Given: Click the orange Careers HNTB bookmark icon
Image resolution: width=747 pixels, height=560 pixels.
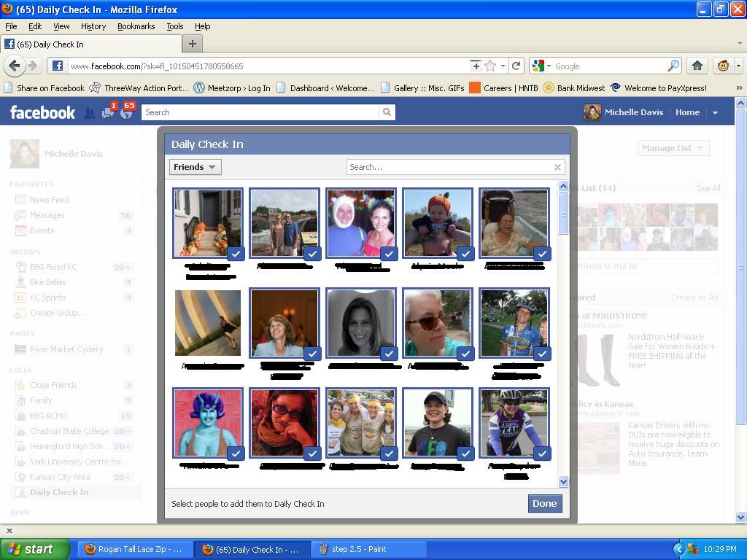Looking at the screenshot, I should 475,87.
